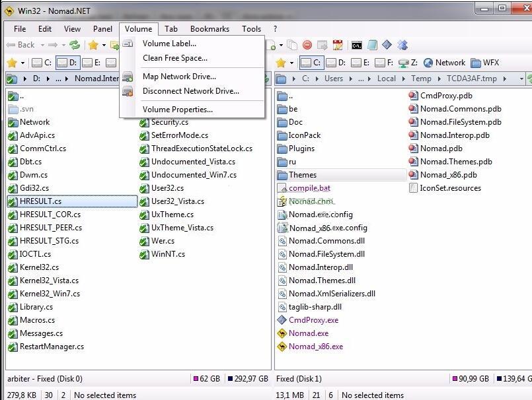Go to Local in the right breadcrumb

pyautogui.click(x=387, y=79)
